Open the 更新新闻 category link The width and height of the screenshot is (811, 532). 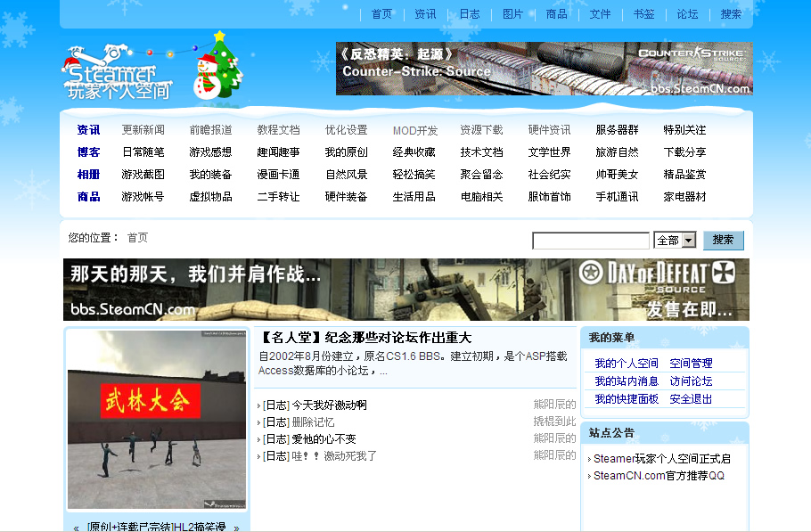tap(143, 130)
